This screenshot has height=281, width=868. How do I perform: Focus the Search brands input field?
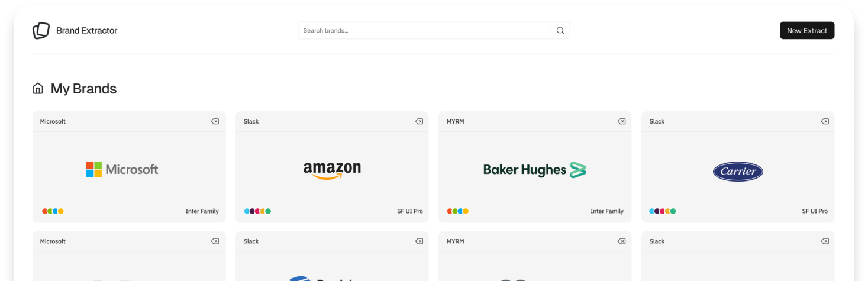(424, 31)
